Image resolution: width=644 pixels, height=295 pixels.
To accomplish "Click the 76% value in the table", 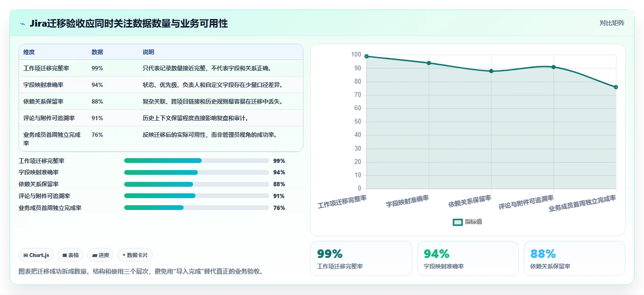I will click(x=97, y=135).
